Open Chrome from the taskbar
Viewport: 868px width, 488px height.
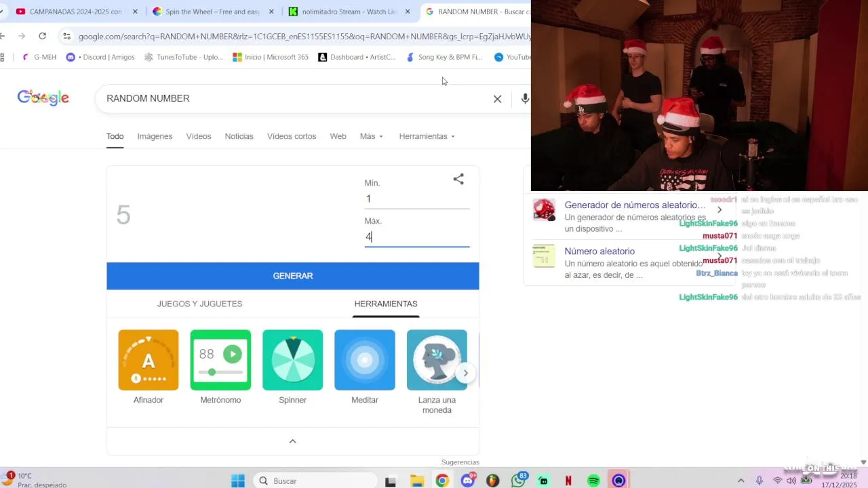[442, 481]
